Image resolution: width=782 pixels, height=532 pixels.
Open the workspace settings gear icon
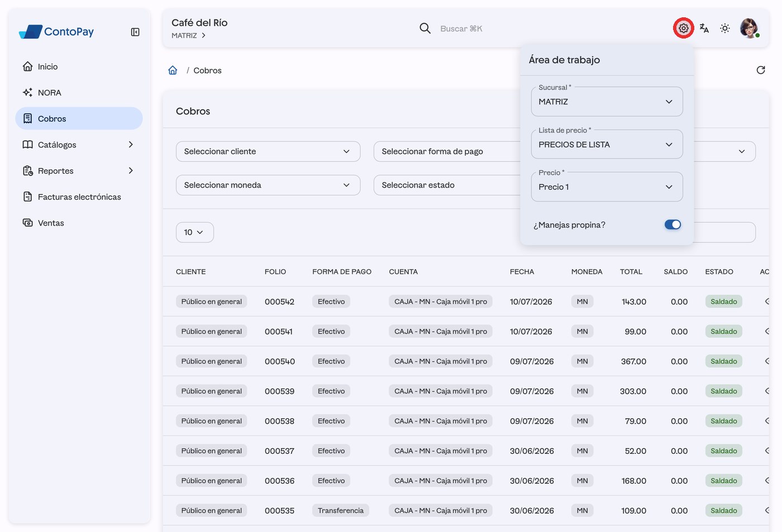point(684,28)
